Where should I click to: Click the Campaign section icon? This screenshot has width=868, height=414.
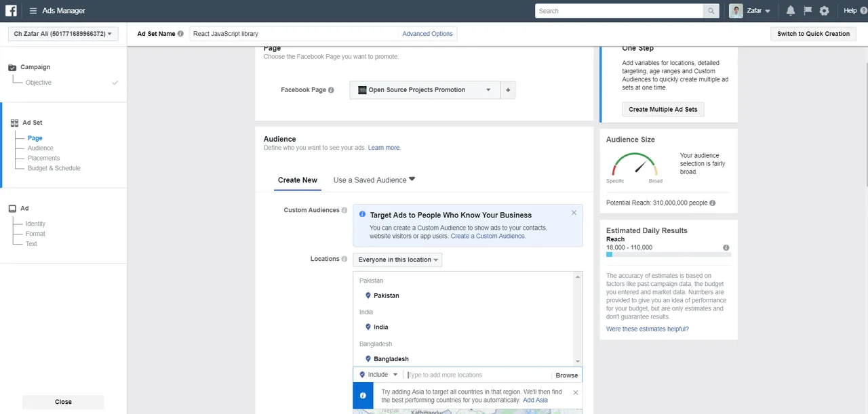[12, 68]
